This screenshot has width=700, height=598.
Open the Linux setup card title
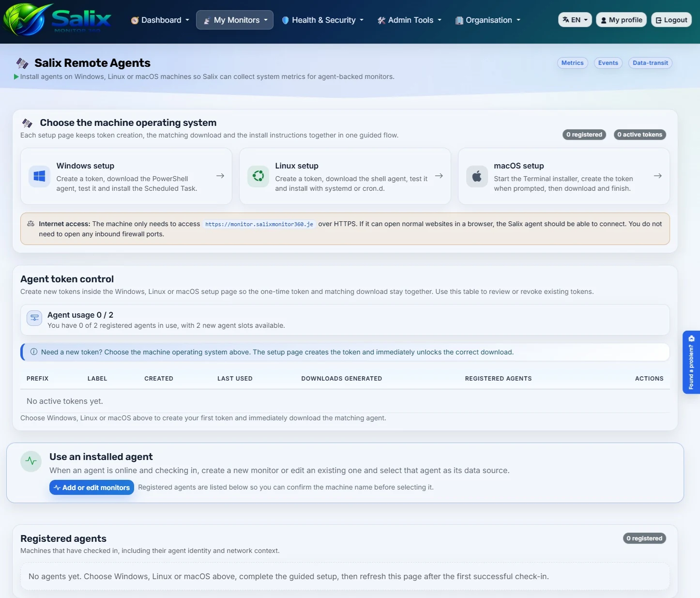point(297,166)
